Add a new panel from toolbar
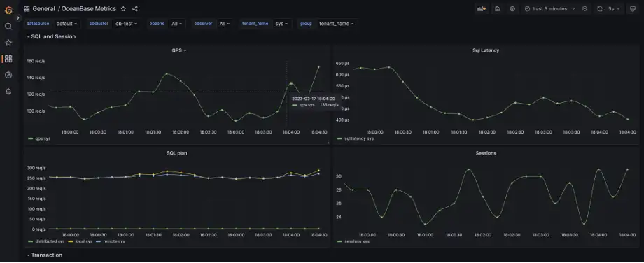The height and width of the screenshot is (263, 644). (482, 8)
